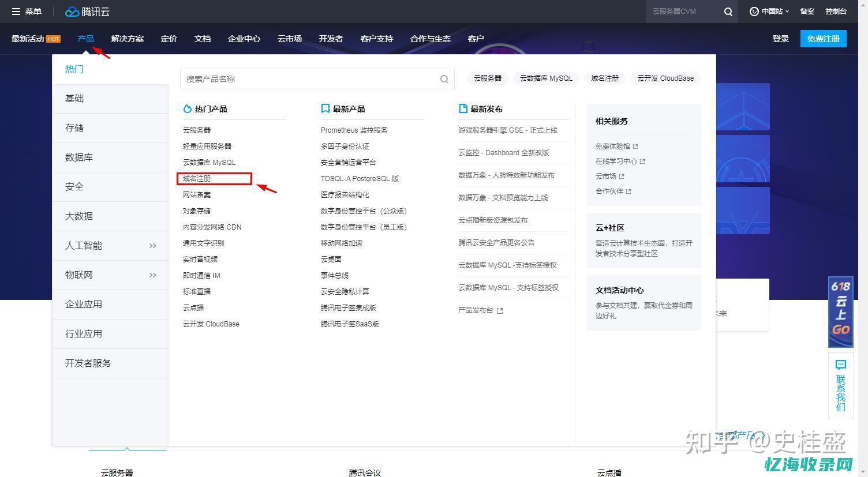868x477 pixels.
Task: Expand the 物联网 submenu arrow
Action: 153,275
